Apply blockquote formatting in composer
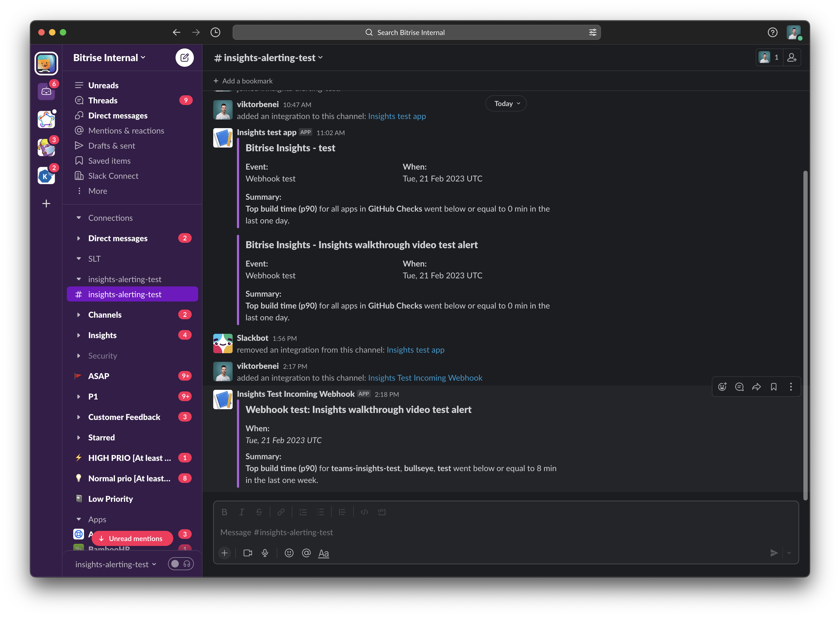The width and height of the screenshot is (840, 617). (342, 512)
